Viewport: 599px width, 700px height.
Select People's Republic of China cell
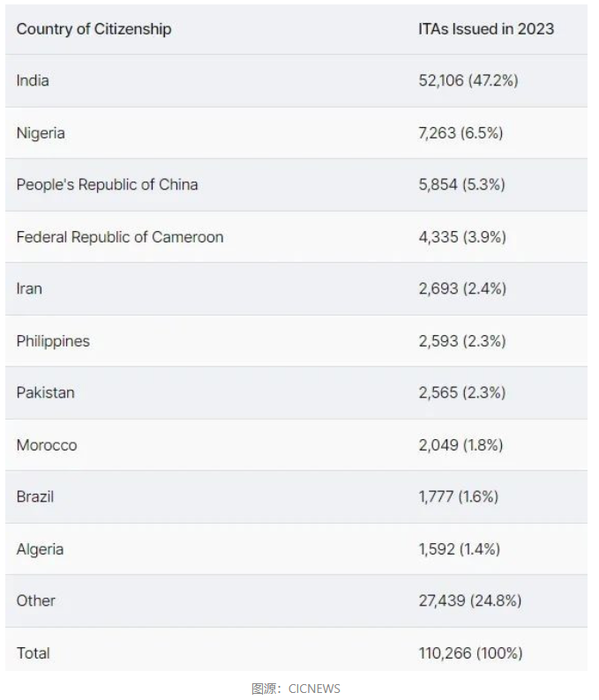click(x=108, y=184)
